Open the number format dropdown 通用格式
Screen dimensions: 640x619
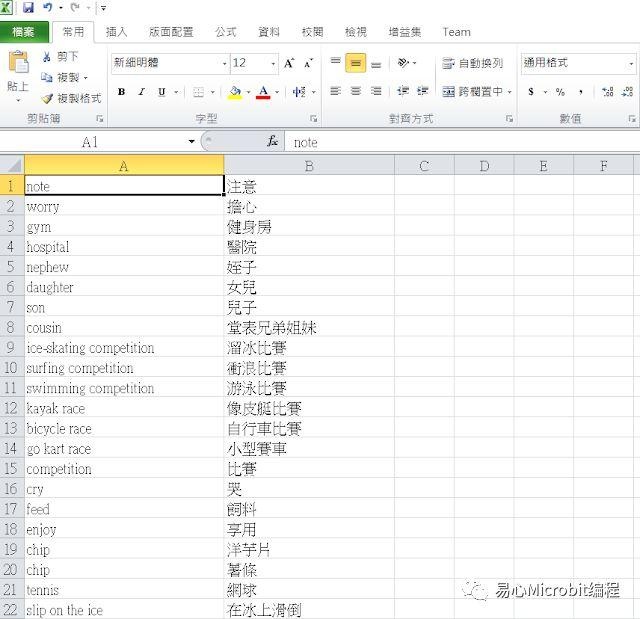click(631, 64)
